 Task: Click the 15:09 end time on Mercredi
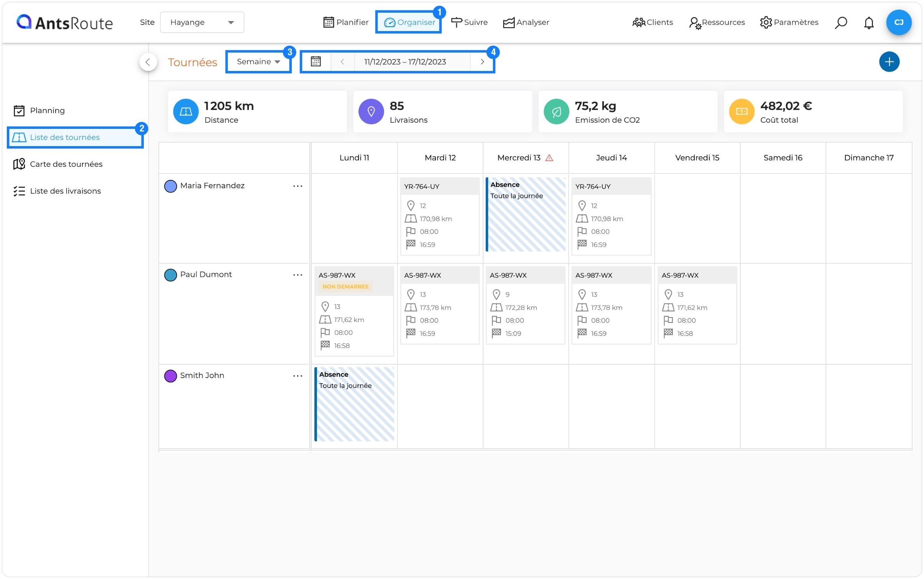(x=513, y=333)
